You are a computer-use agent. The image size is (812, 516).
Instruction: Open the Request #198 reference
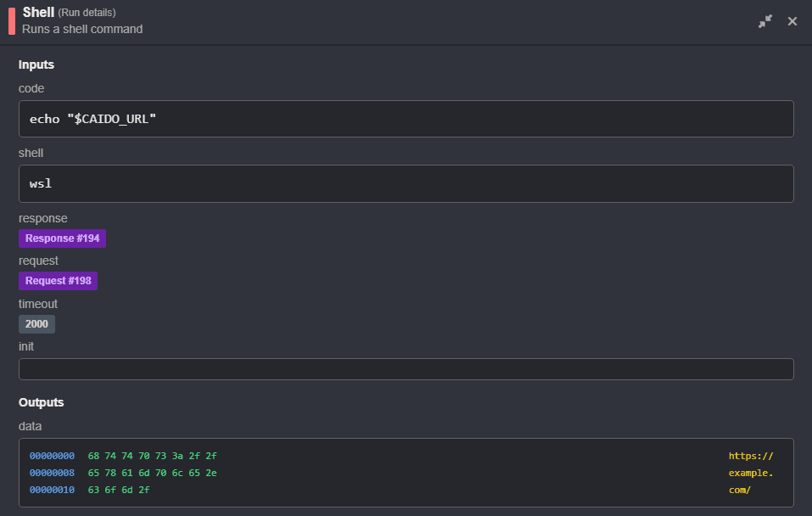[58, 280]
